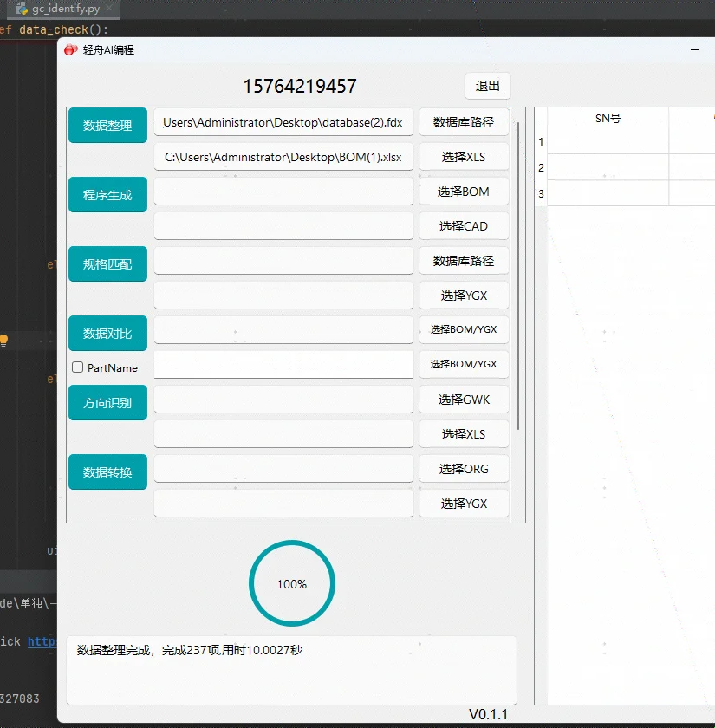Viewport: 715px width, 728px height.
Task: Minimize the 轻舟AI编程 window
Action: [x=695, y=49]
